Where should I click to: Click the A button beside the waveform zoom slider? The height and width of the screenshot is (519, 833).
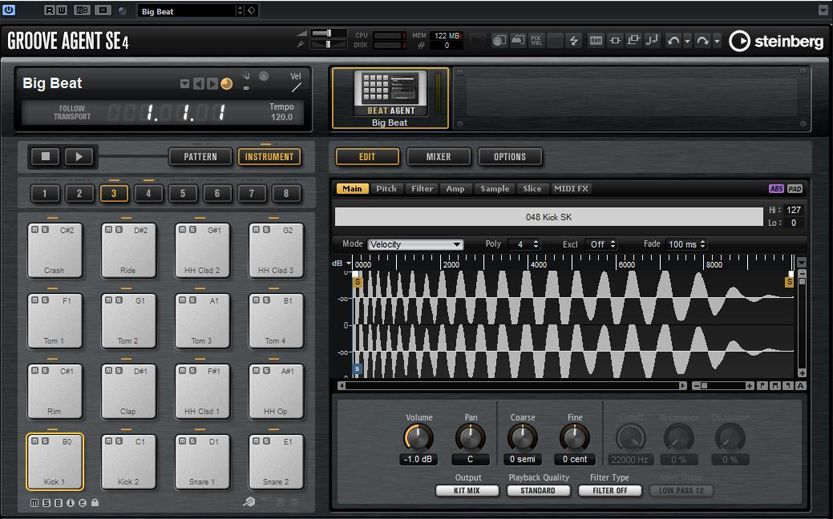tap(801, 386)
